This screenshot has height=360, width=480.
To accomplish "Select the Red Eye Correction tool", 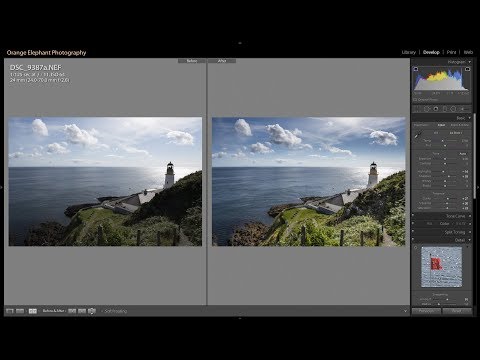I will click(x=436, y=109).
